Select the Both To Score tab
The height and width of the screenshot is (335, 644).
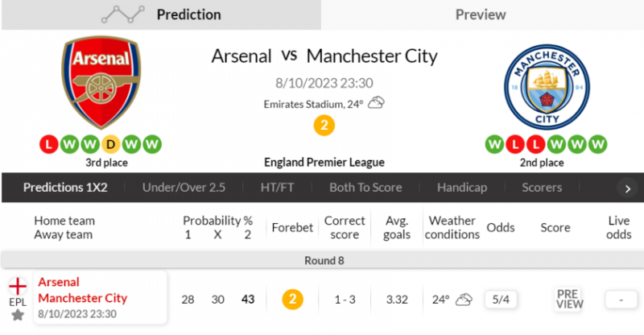click(x=365, y=188)
